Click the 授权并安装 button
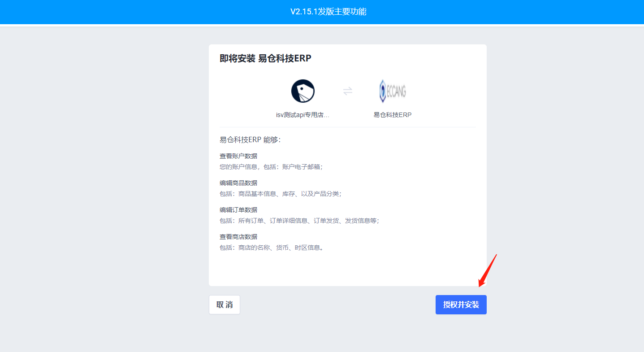This screenshot has height=352, width=644. 461,304
